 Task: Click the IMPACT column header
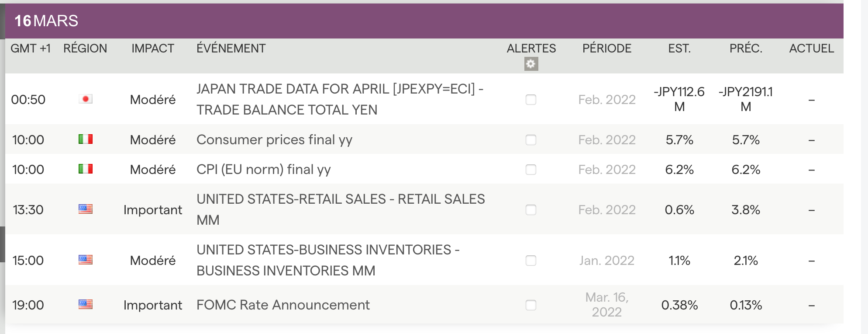click(x=153, y=49)
